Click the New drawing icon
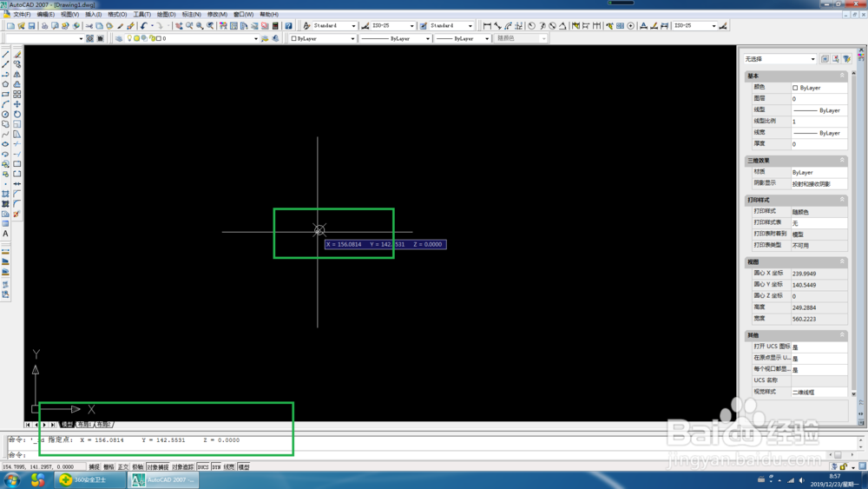 point(10,26)
